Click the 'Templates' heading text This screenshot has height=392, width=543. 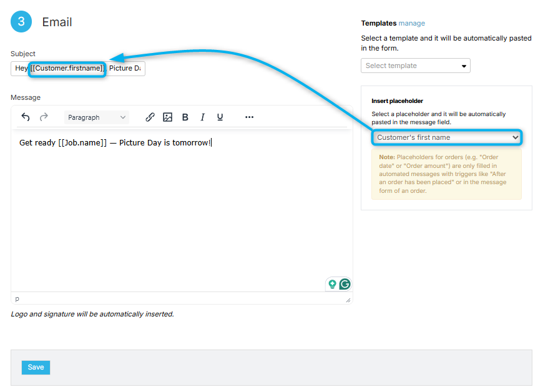tap(378, 23)
